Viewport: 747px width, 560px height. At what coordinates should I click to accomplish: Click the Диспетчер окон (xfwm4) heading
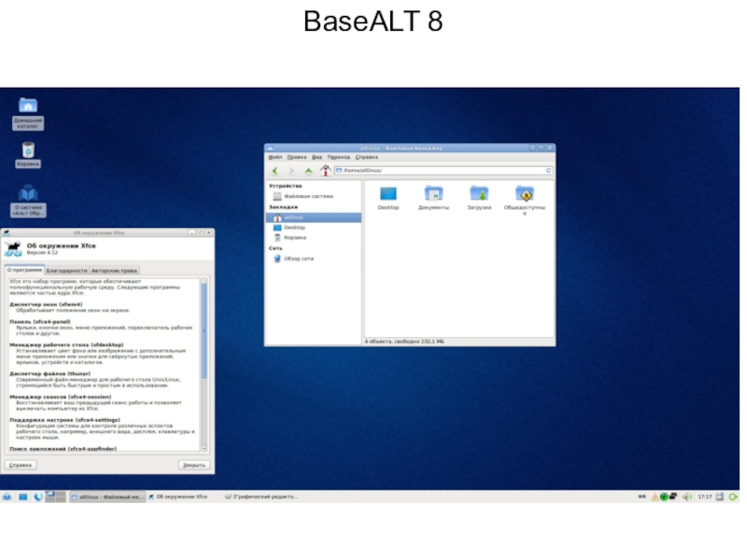[x=46, y=304]
